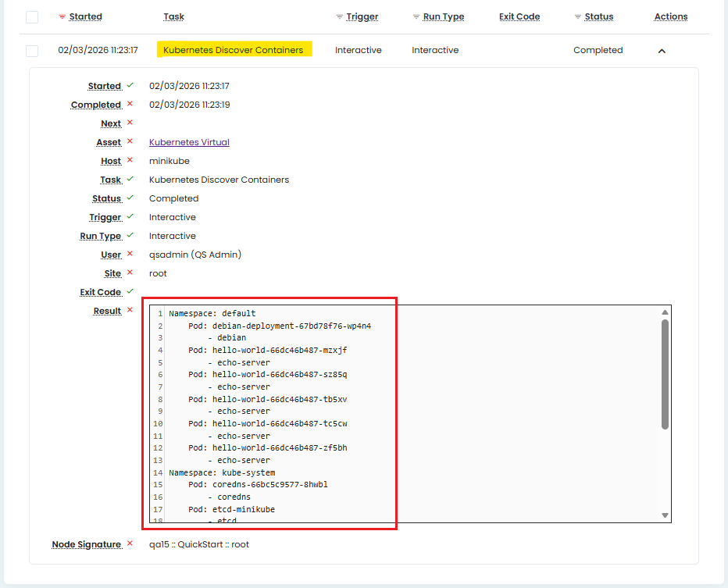Toggle the select-all checkbox in table header
728x588 pixels.
32,16
